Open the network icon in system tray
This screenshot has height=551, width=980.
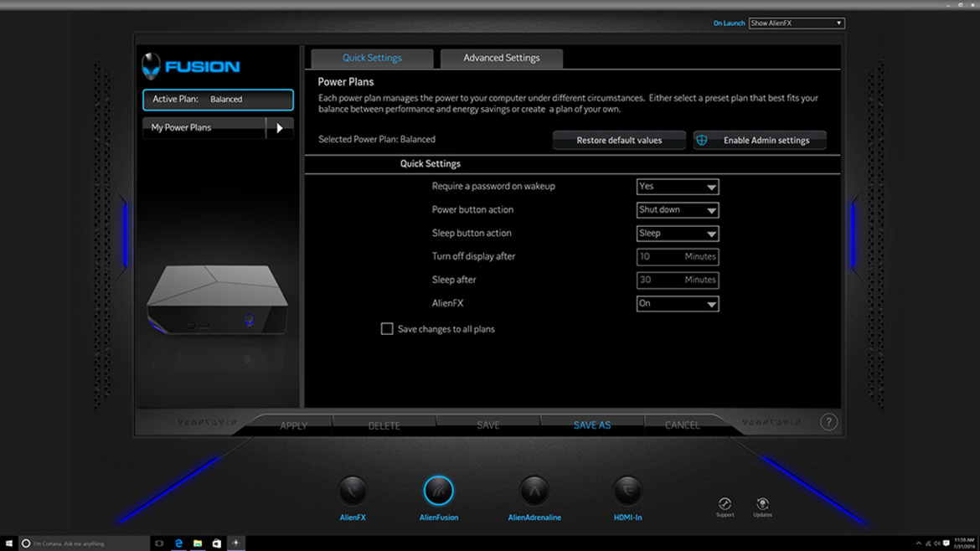point(928,543)
